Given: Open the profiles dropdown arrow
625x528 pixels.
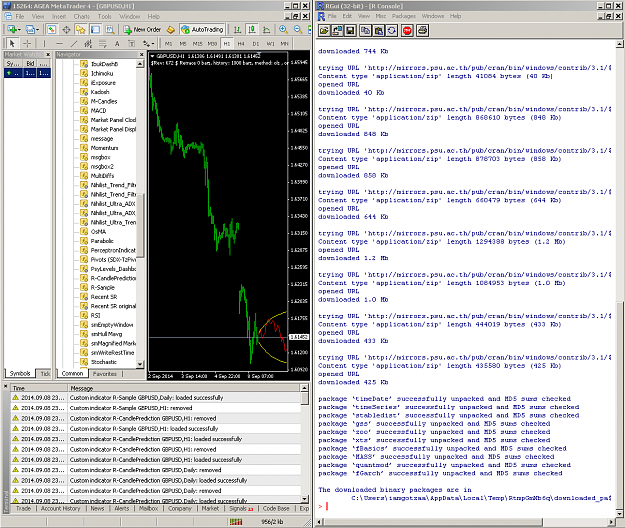Looking at the screenshot, I should point(37,29).
